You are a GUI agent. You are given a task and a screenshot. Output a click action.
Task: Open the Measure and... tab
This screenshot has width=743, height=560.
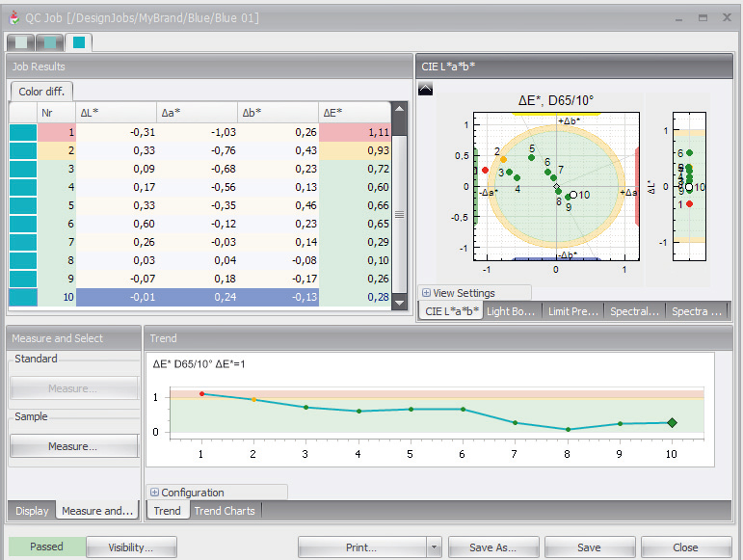[97, 511]
